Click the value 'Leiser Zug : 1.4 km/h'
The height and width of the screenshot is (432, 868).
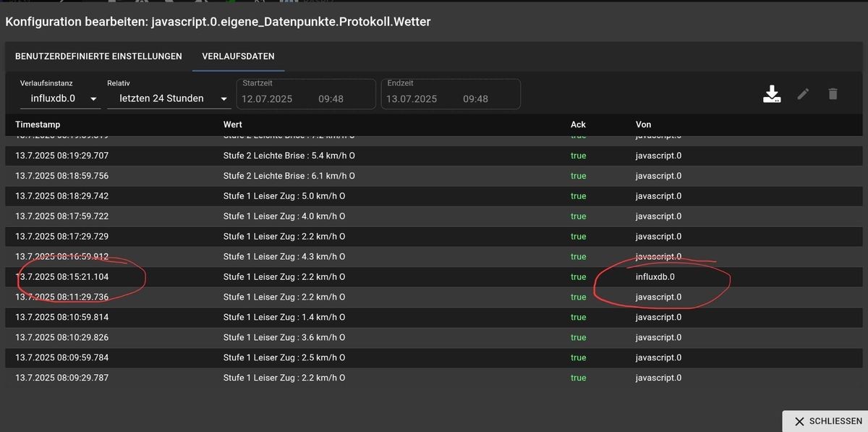[284, 317]
